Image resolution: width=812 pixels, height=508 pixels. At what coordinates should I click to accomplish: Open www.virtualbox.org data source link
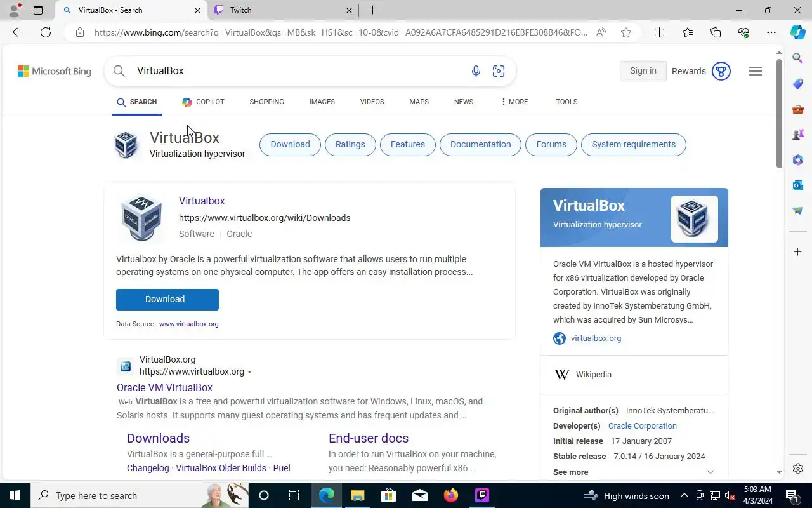(x=189, y=324)
